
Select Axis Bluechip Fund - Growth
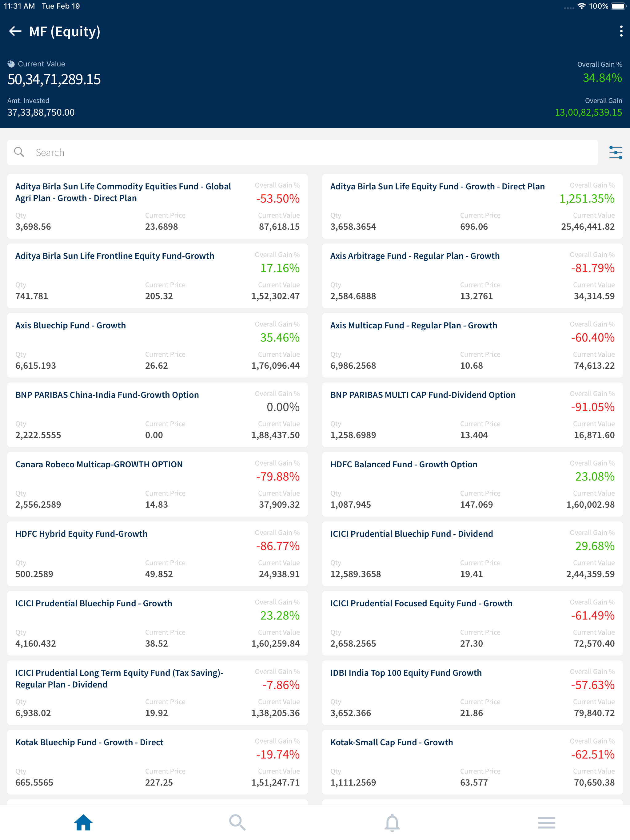[157, 345]
